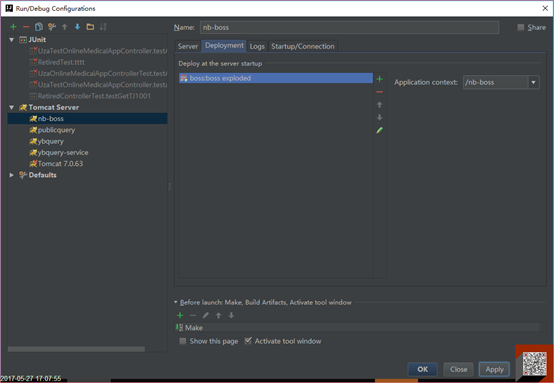Remove selected configuration with red minus
Viewport: 554px width, 383px height.
click(x=26, y=27)
